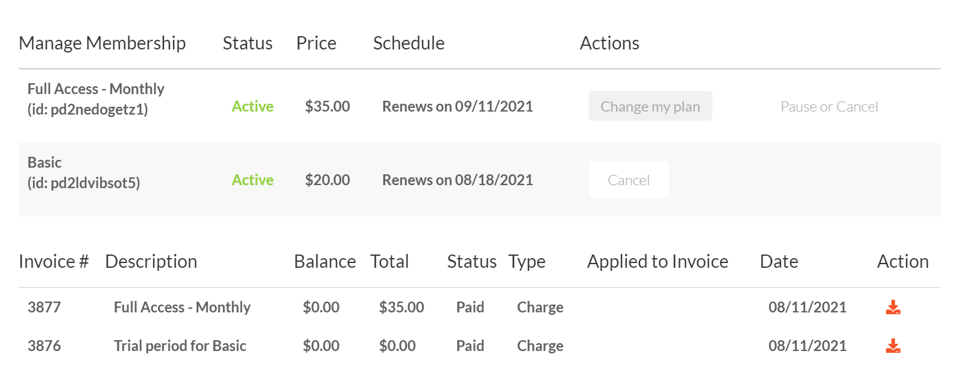
Task: Click the Date column header
Action: [779, 262]
